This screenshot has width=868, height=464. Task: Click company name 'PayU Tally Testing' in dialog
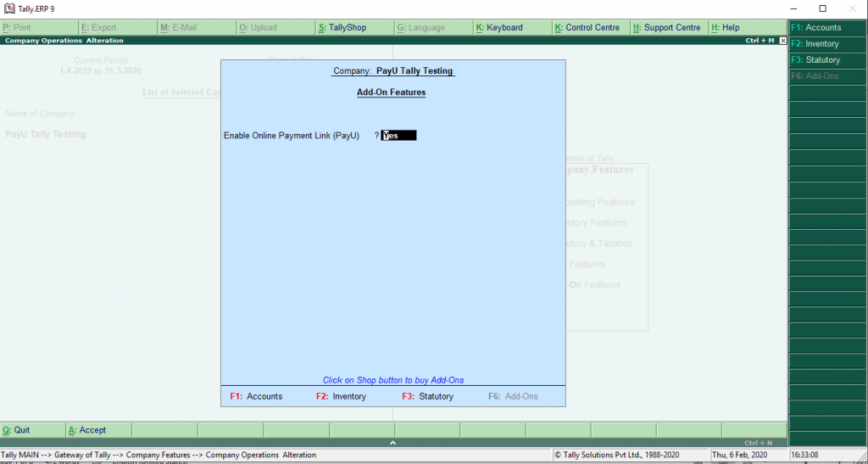coord(415,71)
